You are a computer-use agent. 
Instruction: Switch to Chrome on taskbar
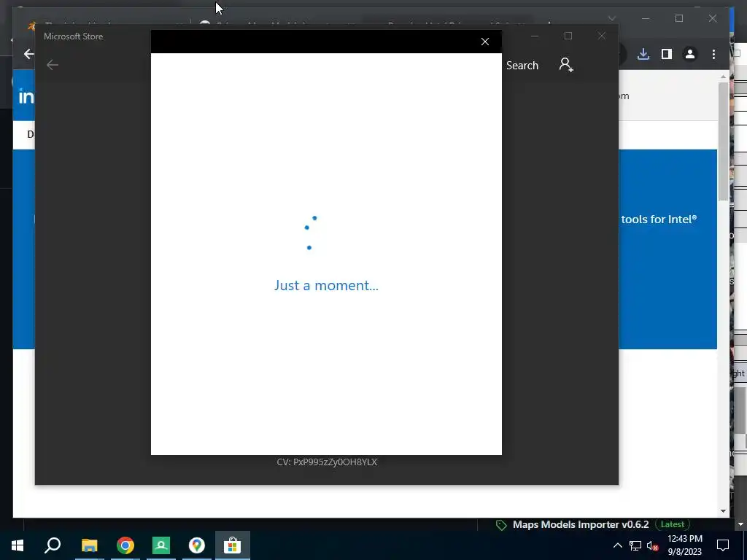tap(125, 545)
